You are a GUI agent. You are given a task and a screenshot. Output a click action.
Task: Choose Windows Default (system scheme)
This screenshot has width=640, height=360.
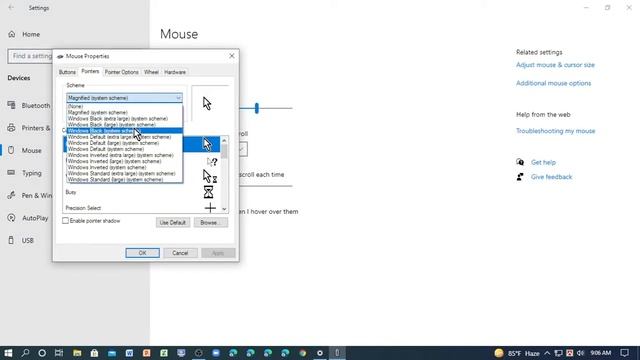coord(124,149)
